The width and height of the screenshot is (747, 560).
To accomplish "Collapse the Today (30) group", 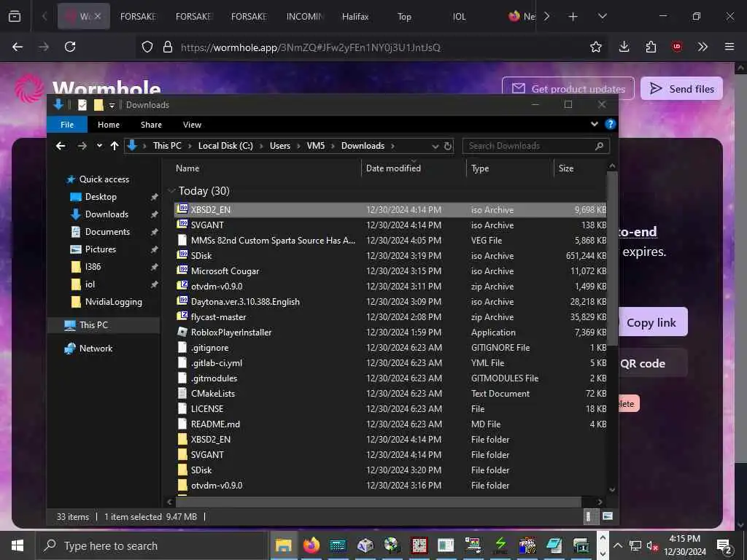I will 171,191.
